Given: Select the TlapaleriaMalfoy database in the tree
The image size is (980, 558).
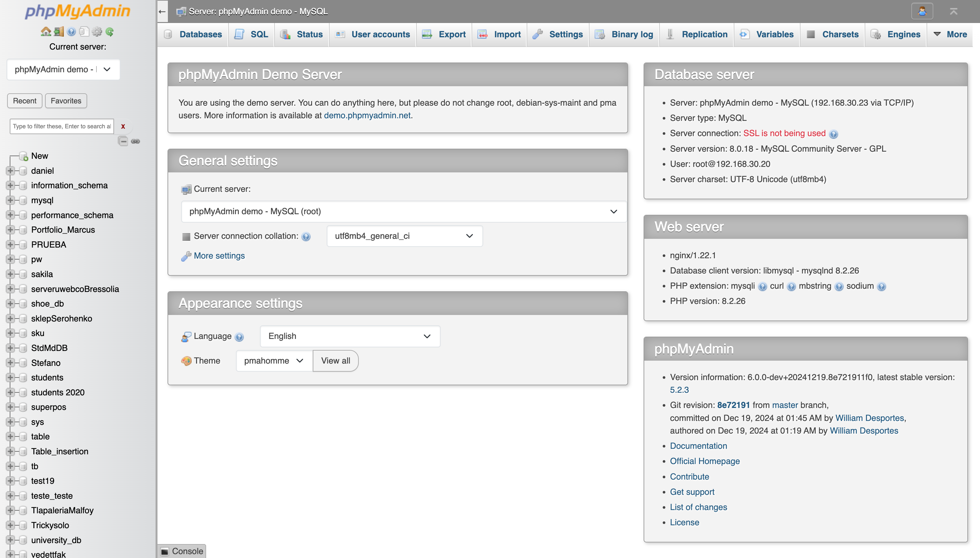Looking at the screenshot, I should [62, 510].
